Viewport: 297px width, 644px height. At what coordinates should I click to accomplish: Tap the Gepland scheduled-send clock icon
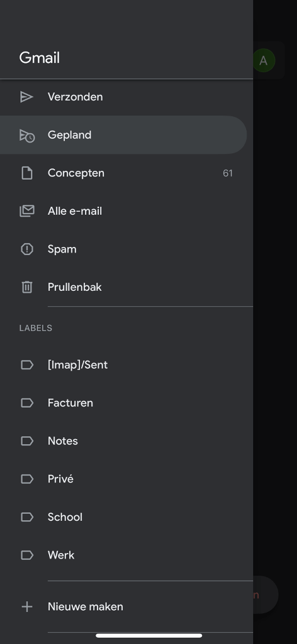[27, 135]
